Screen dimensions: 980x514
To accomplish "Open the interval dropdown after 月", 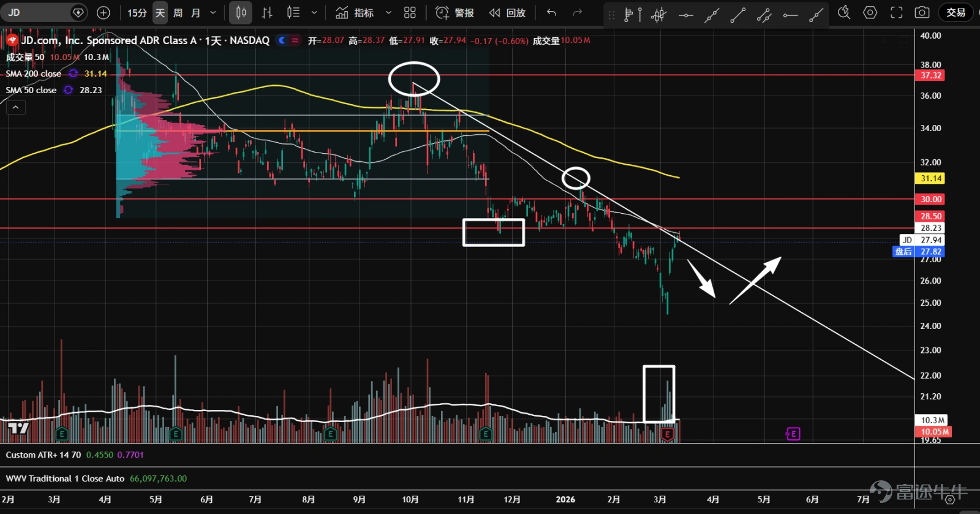I will (213, 12).
